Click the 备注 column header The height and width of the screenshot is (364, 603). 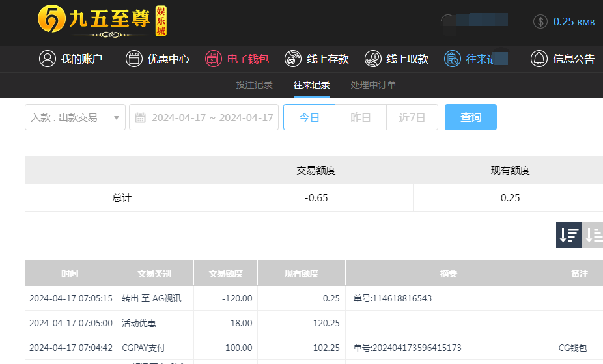579,273
